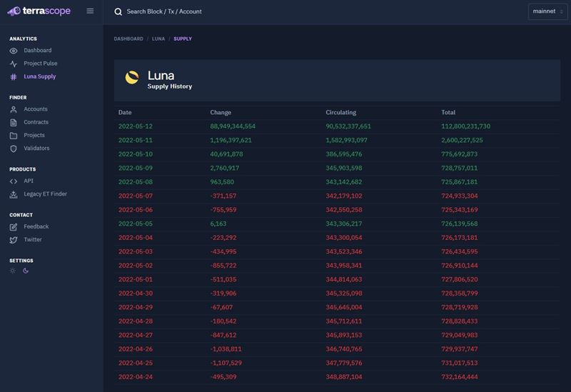Click the Feedback pencil icon
The height and width of the screenshot is (392, 571).
click(14, 227)
